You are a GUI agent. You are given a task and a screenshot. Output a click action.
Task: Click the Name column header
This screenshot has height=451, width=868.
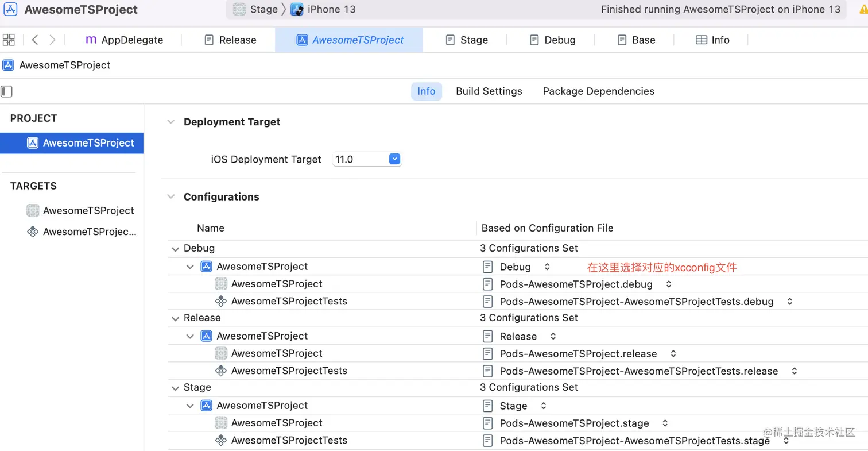click(211, 228)
